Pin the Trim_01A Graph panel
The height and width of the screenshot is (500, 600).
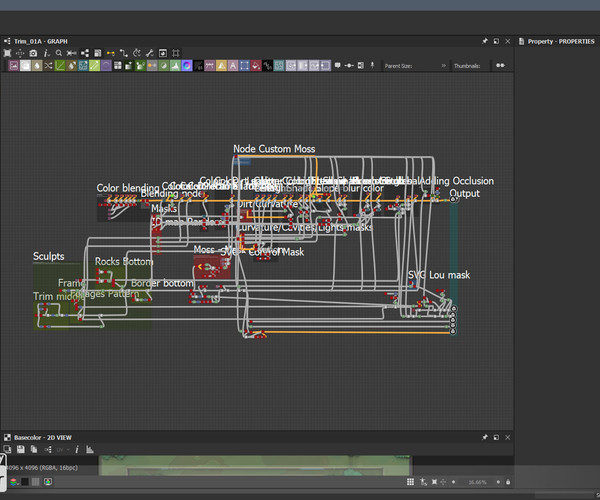tap(485, 41)
